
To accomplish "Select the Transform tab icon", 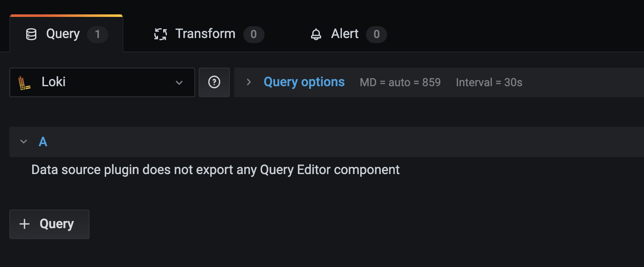I will click(160, 34).
